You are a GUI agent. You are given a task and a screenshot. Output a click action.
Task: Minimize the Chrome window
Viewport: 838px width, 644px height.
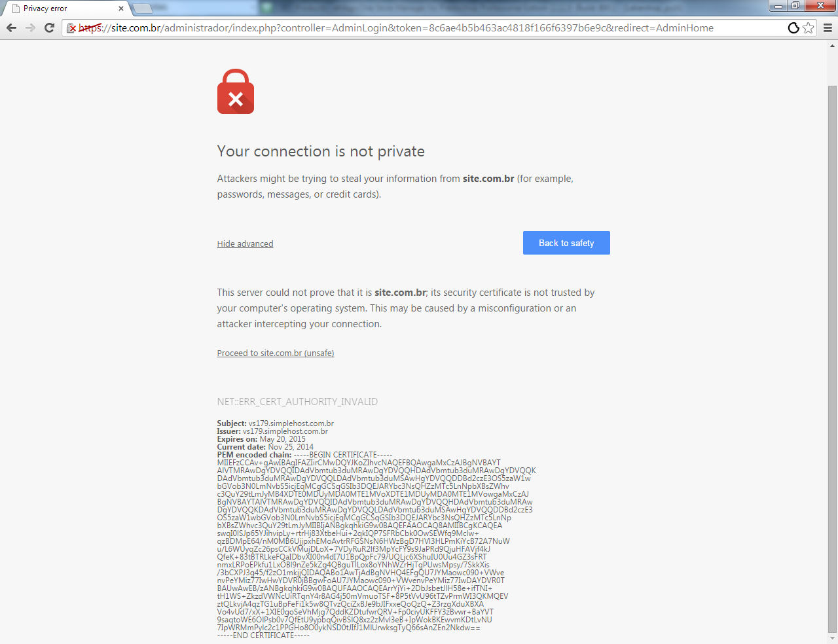click(x=778, y=6)
